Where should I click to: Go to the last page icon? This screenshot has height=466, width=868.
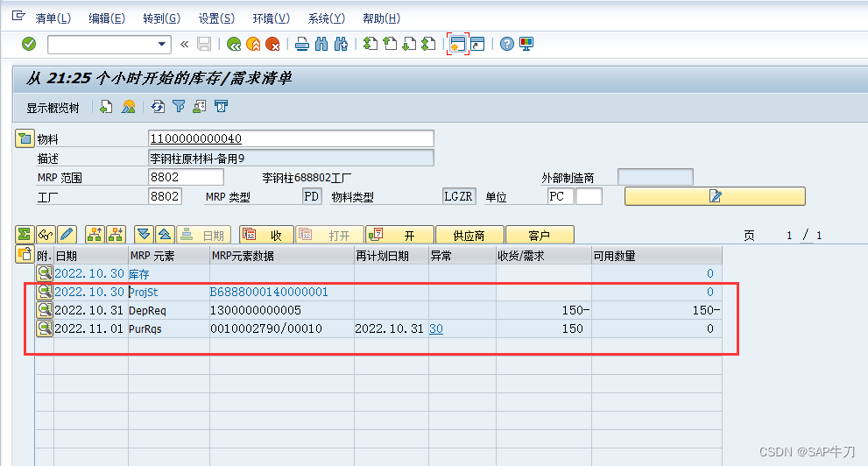428,44
